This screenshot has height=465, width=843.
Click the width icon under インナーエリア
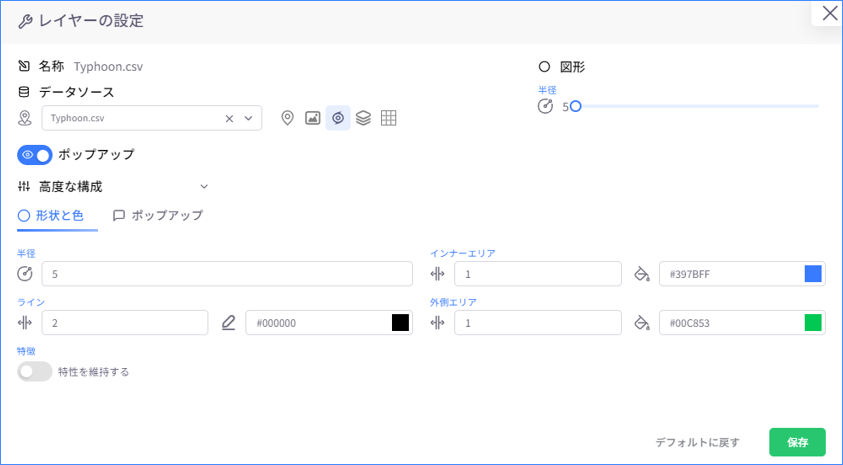click(438, 274)
